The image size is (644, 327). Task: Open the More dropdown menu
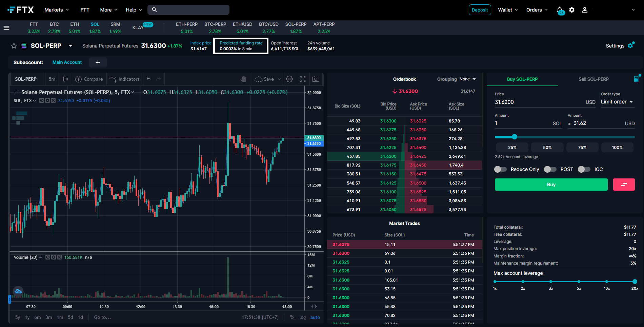[x=109, y=10]
